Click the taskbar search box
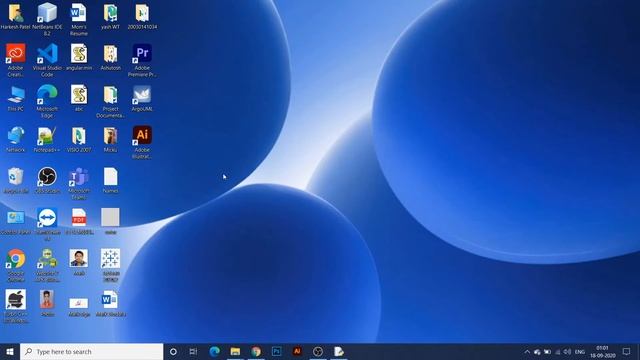This screenshot has height=360, width=640. (x=91, y=351)
